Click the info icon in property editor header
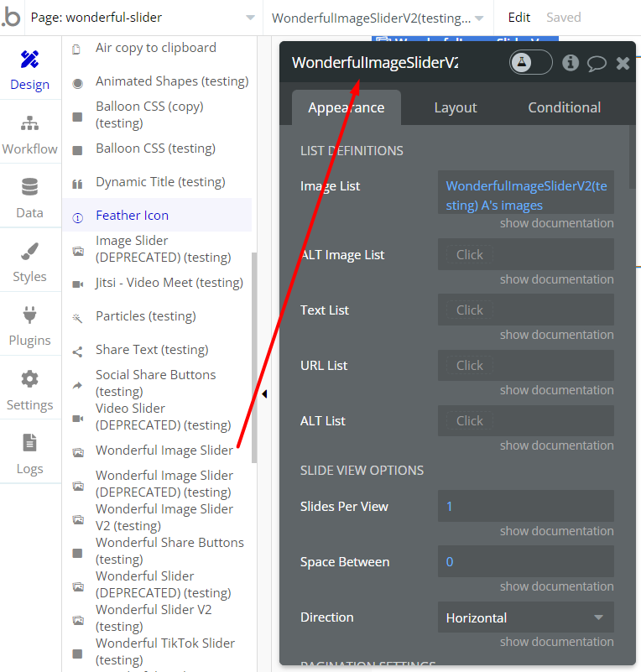641x672 pixels. pos(571,63)
